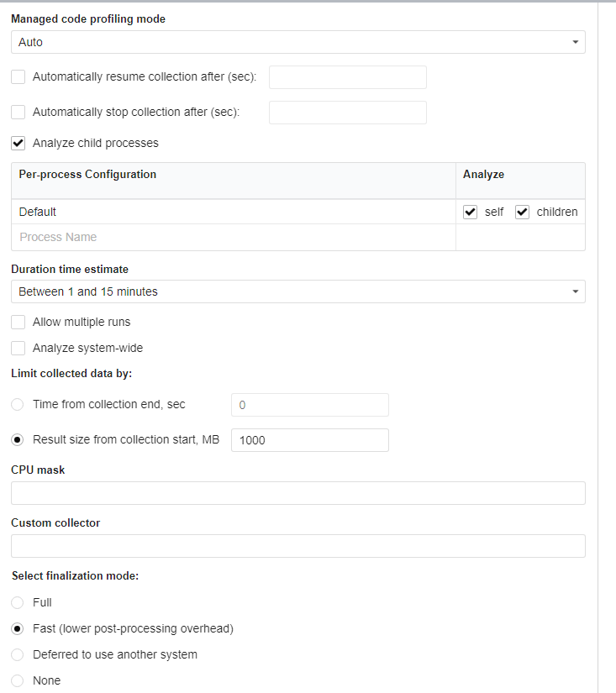Select Time from collection end radio

[x=18, y=405]
